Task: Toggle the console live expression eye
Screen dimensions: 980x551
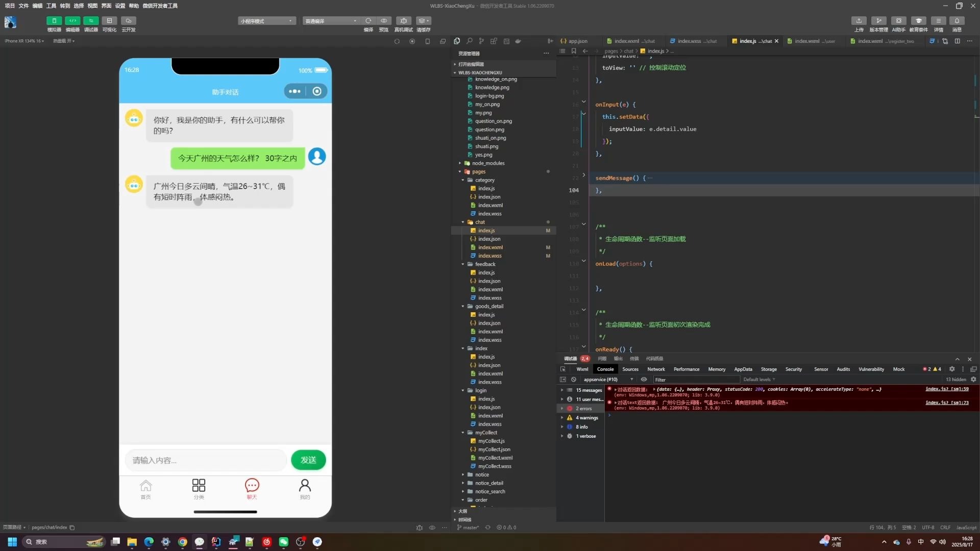Action: pyautogui.click(x=644, y=380)
